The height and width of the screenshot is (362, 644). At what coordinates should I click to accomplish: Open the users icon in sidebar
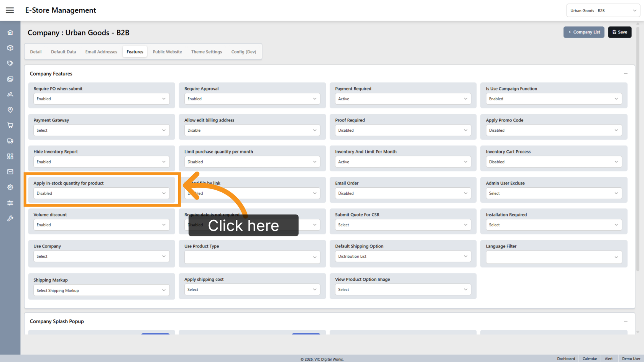click(10, 94)
